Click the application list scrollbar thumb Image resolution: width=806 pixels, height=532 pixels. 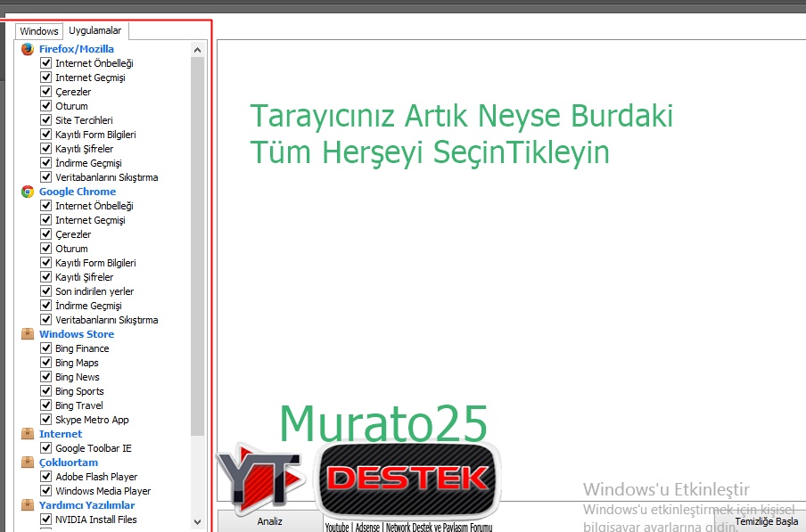197,247
